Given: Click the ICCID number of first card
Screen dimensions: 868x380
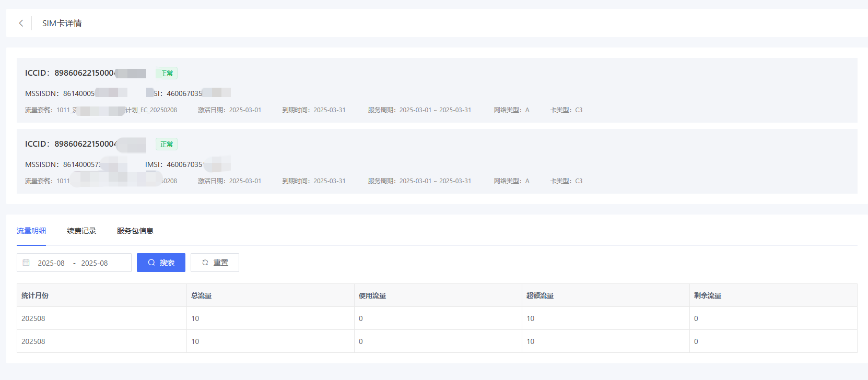Looking at the screenshot, I should pos(85,73).
